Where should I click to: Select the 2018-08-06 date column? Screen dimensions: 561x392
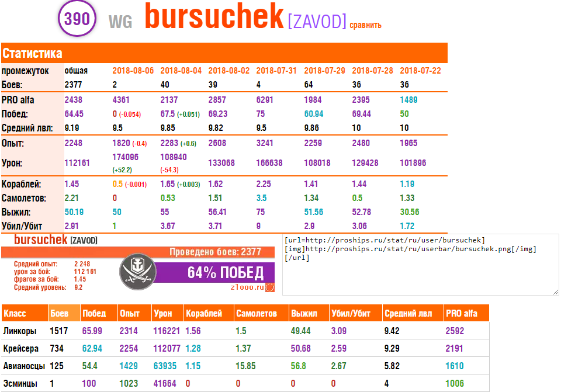pos(133,71)
